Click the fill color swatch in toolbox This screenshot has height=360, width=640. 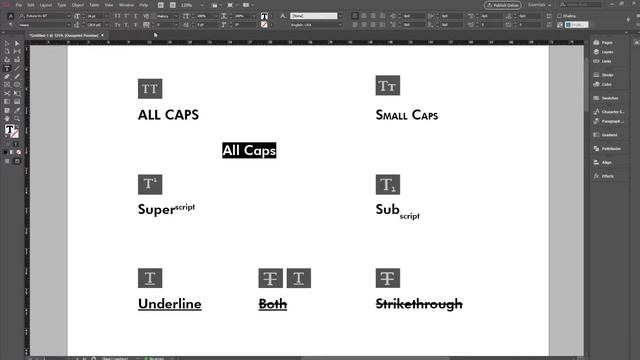[x=9, y=129]
